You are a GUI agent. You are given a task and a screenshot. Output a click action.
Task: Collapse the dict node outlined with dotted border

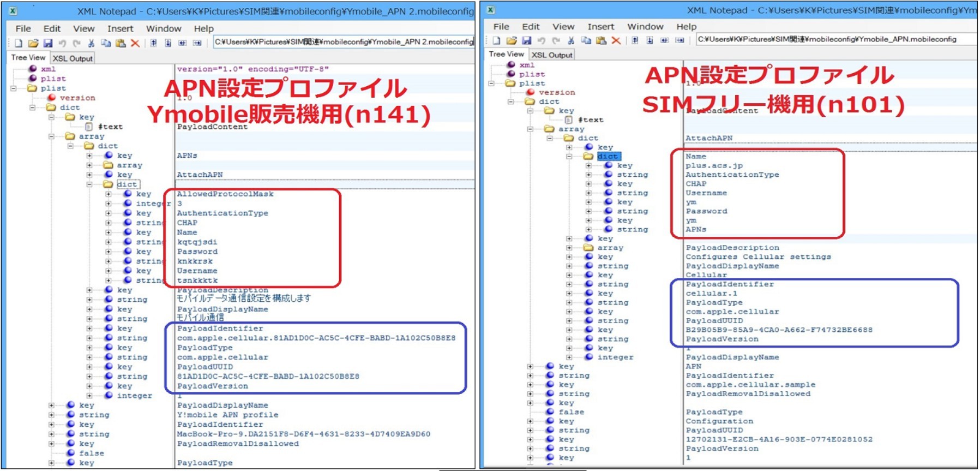point(89,184)
